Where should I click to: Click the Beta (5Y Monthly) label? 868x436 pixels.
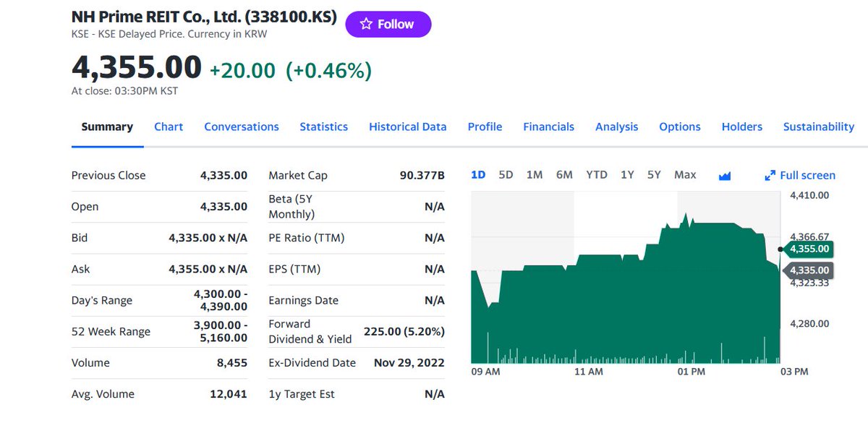point(292,207)
